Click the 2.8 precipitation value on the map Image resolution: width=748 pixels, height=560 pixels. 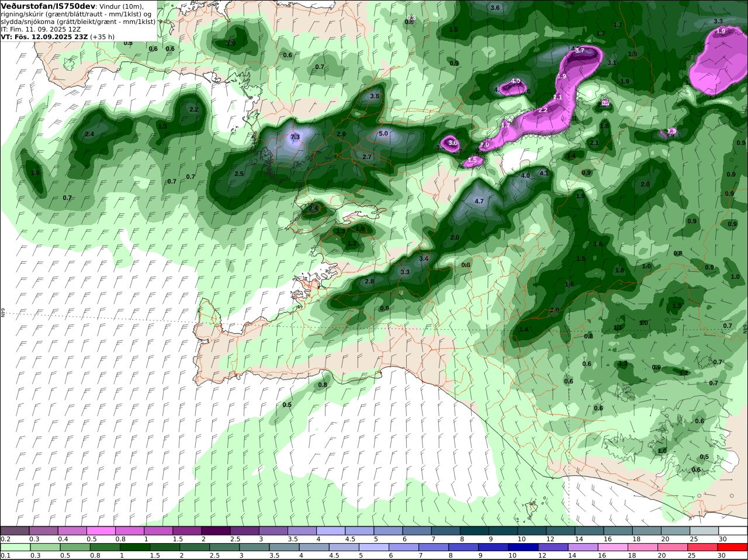tap(369, 281)
